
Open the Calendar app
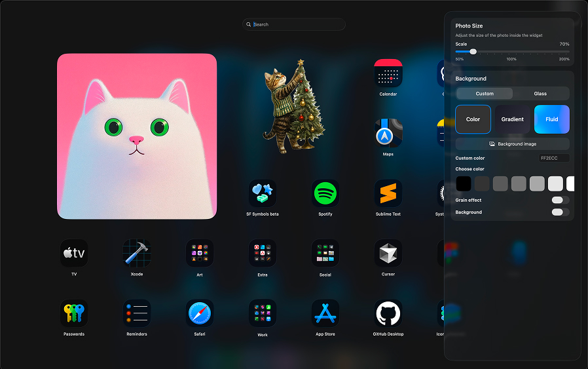point(388,73)
